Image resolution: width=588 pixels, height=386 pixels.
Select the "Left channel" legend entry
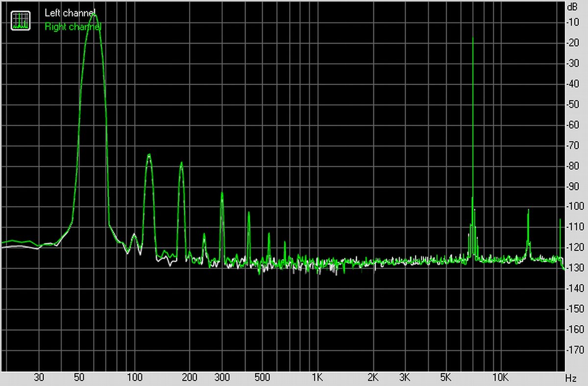click(70, 13)
